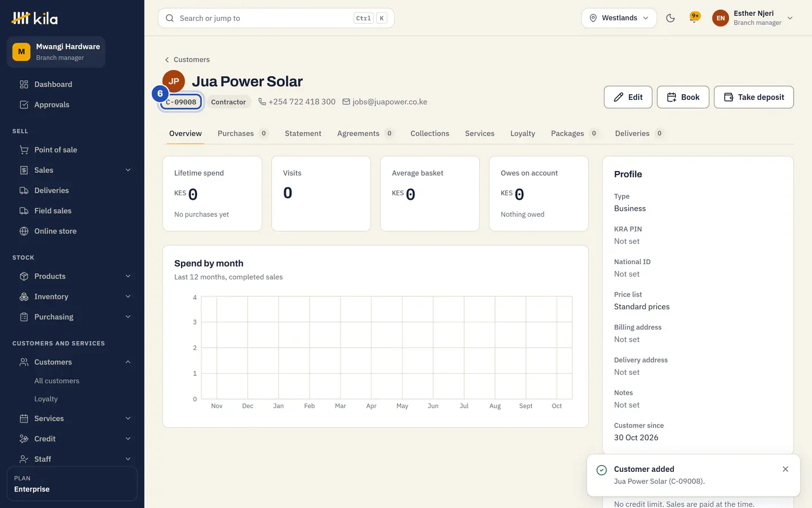The width and height of the screenshot is (812, 508).
Task: Click the success check icon in toast
Action: 602,470
